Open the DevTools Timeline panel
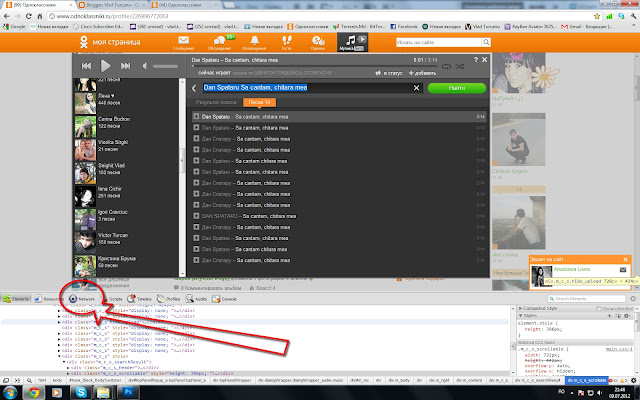The height and width of the screenshot is (400, 640). pyautogui.click(x=139, y=299)
